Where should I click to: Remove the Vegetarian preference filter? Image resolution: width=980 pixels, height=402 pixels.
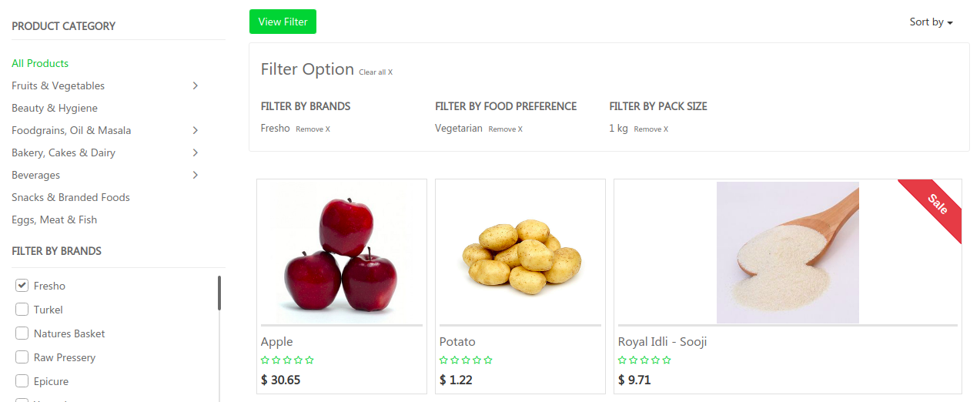(x=505, y=129)
